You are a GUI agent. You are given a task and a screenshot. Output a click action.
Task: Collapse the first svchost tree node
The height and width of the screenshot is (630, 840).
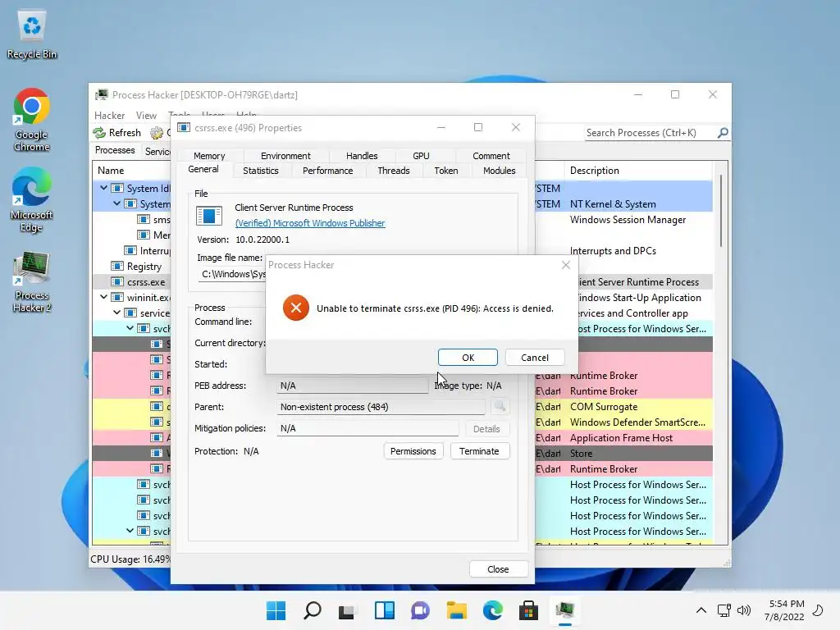click(130, 328)
